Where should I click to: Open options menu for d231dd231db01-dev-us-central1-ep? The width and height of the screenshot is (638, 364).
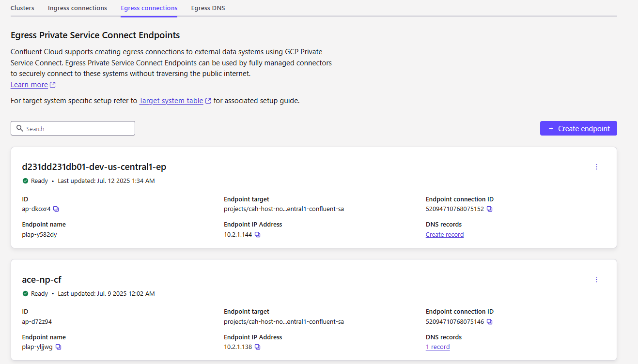click(x=596, y=167)
